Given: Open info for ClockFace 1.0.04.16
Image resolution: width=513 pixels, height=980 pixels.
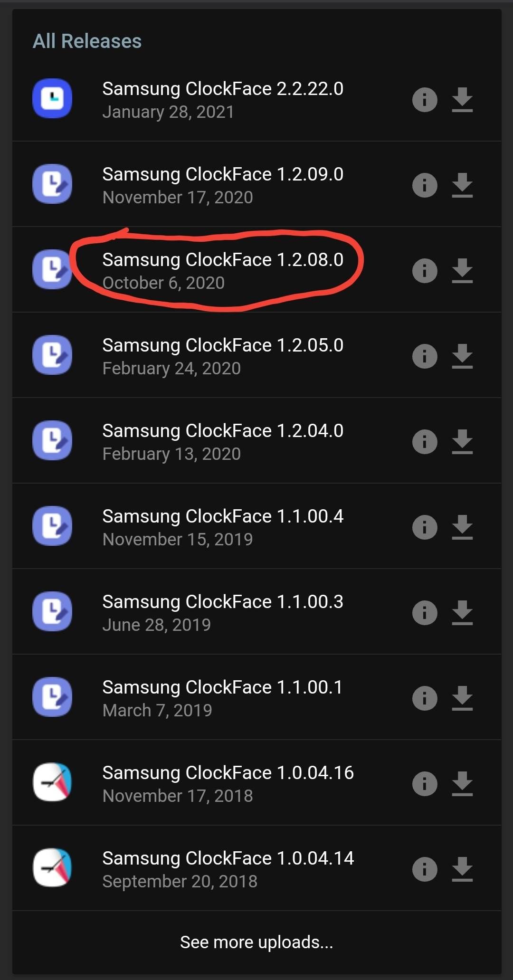Looking at the screenshot, I should [424, 784].
